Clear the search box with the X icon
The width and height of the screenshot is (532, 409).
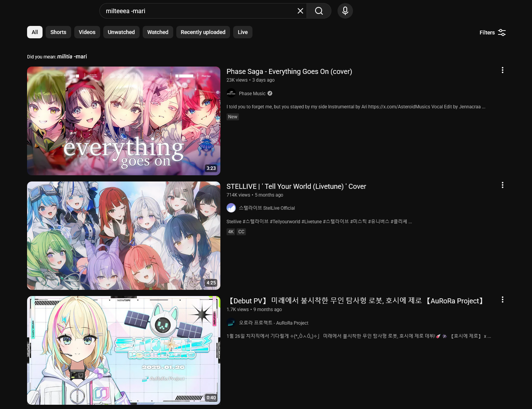pos(300,11)
